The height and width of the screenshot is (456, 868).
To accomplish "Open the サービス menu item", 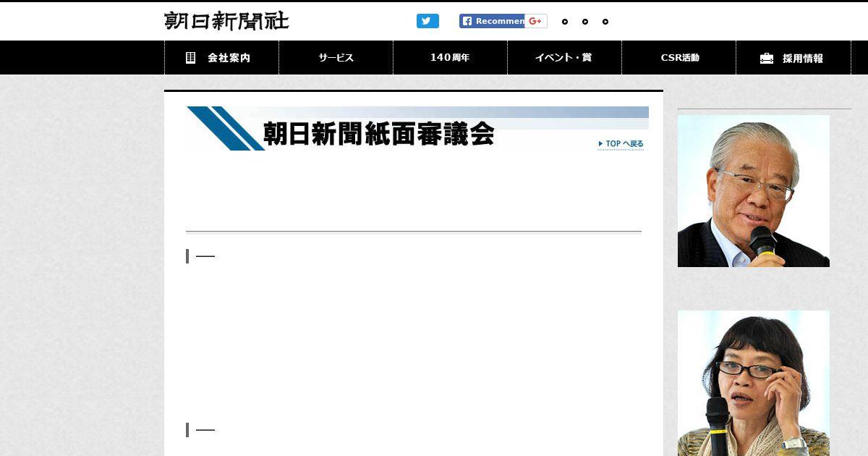I will pyautogui.click(x=336, y=58).
